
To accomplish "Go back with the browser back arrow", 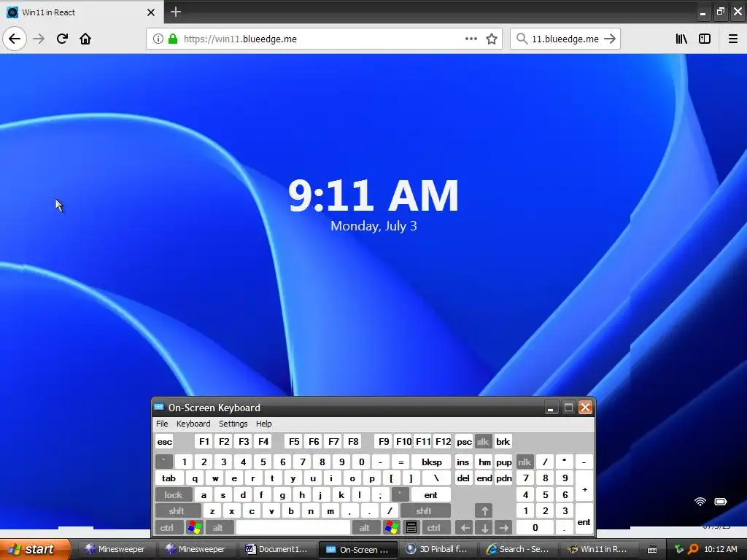I will tap(15, 39).
